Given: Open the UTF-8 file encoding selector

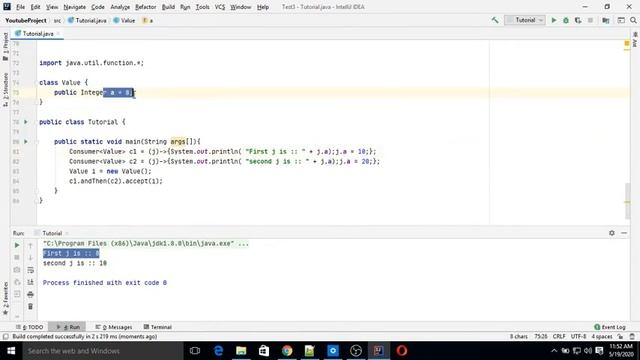Looking at the screenshot, I should pos(578,337).
